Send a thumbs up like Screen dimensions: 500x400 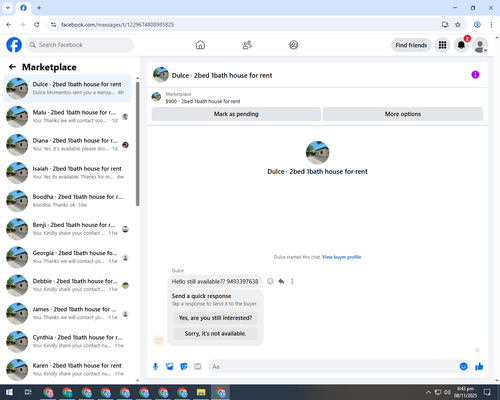(479, 367)
